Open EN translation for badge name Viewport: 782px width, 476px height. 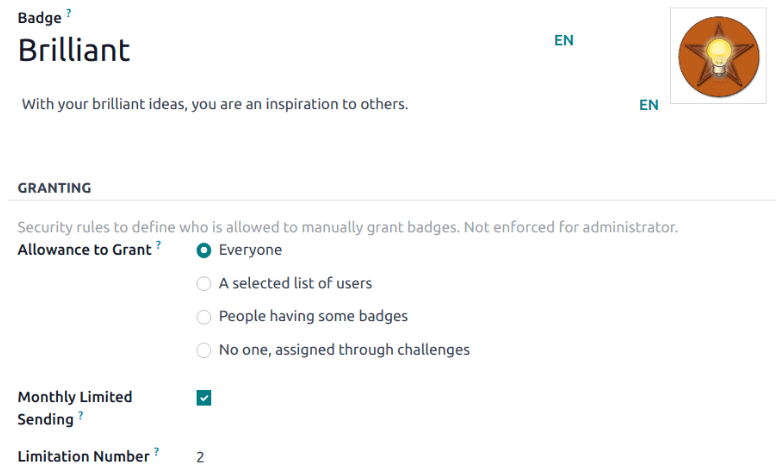tap(564, 41)
